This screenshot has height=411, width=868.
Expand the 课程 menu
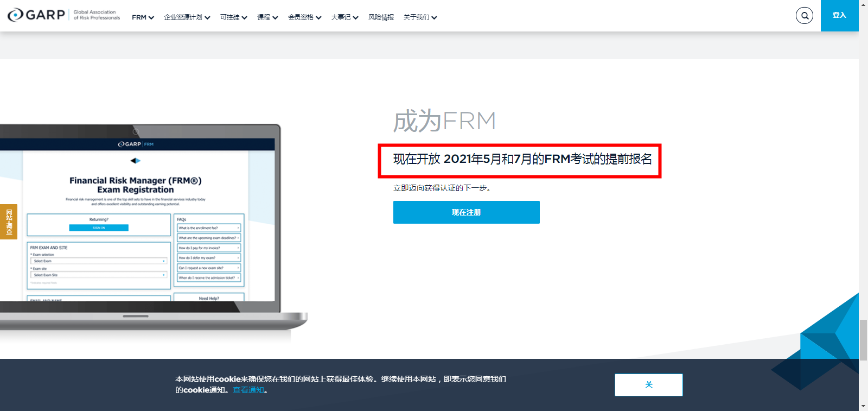coord(267,17)
